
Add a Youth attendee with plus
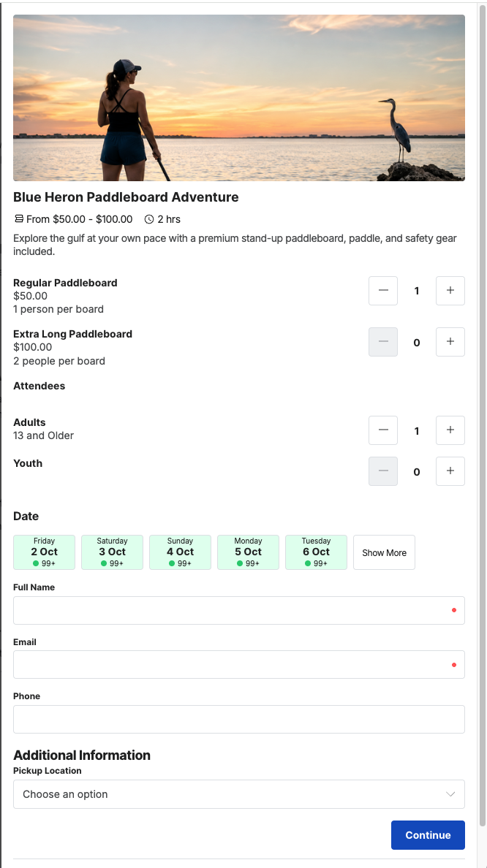pyautogui.click(x=450, y=471)
